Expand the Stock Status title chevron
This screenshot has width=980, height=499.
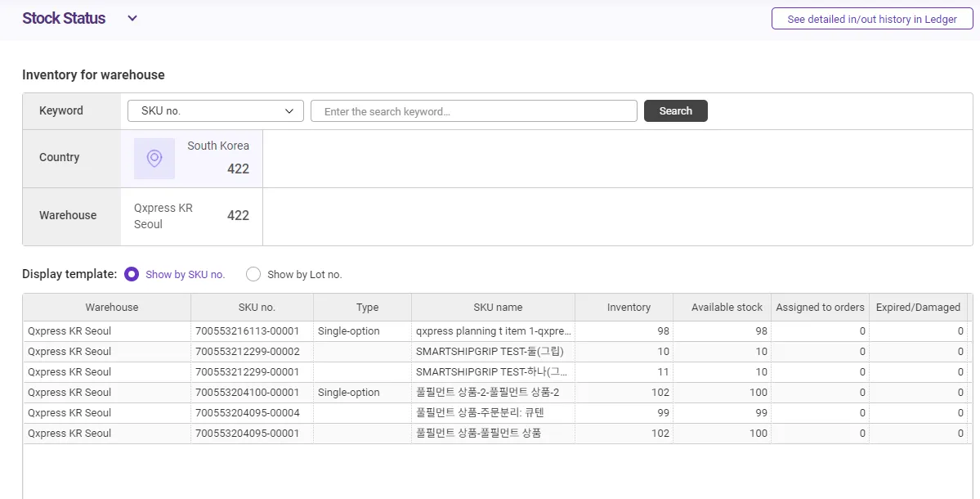(x=132, y=19)
